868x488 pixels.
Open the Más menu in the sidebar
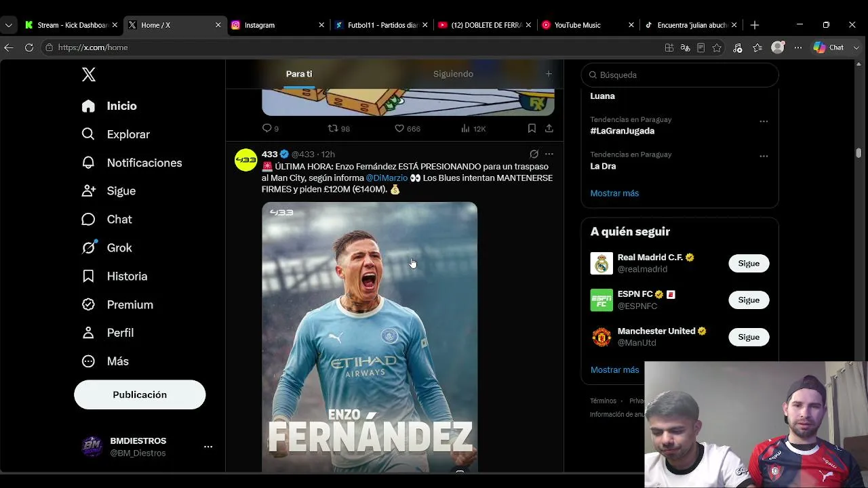pos(105,361)
